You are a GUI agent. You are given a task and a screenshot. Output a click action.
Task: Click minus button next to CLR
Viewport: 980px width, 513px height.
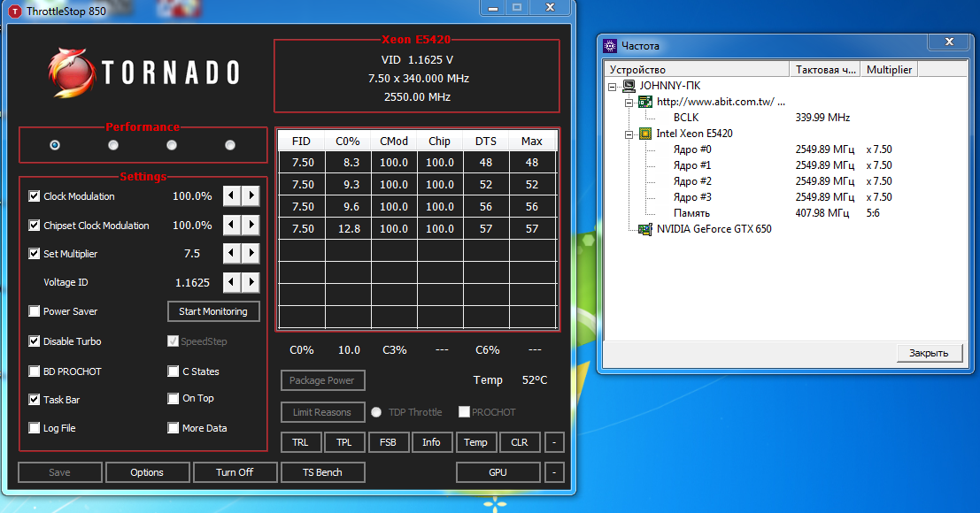click(554, 442)
